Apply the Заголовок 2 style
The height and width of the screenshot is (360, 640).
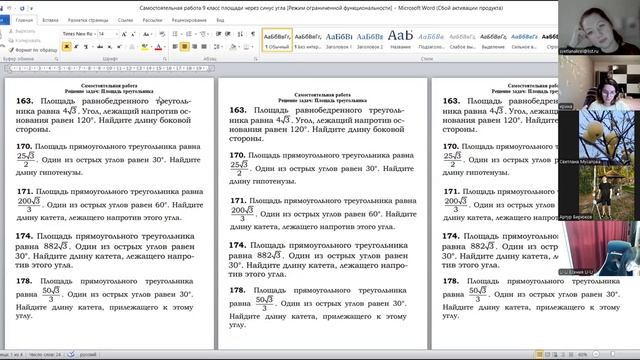pos(370,40)
